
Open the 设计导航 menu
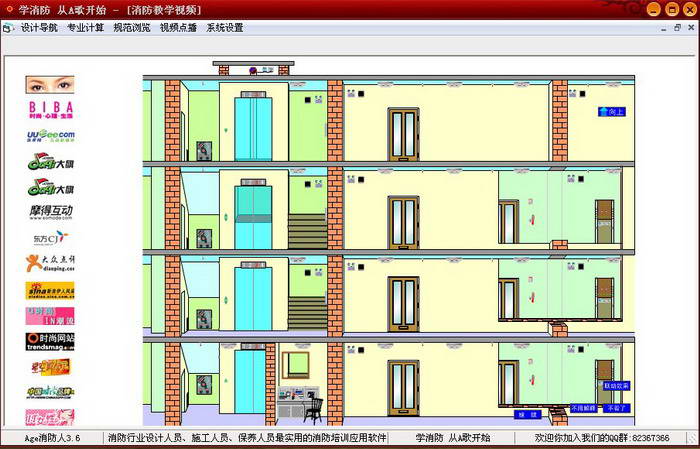[x=39, y=28]
